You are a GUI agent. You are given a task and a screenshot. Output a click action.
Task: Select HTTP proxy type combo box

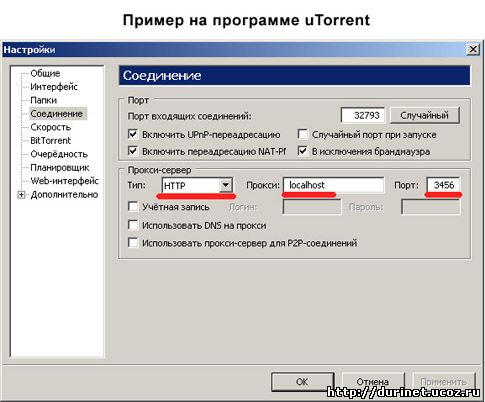197,185
